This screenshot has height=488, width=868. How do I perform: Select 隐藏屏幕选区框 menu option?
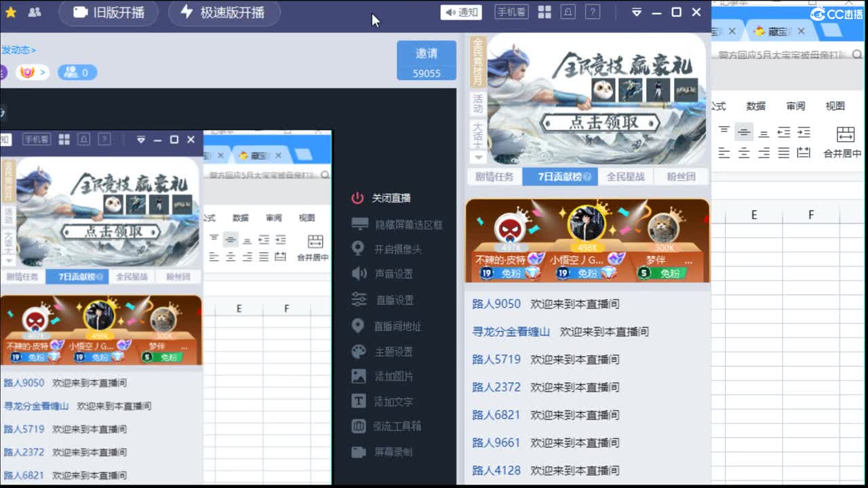(x=397, y=224)
